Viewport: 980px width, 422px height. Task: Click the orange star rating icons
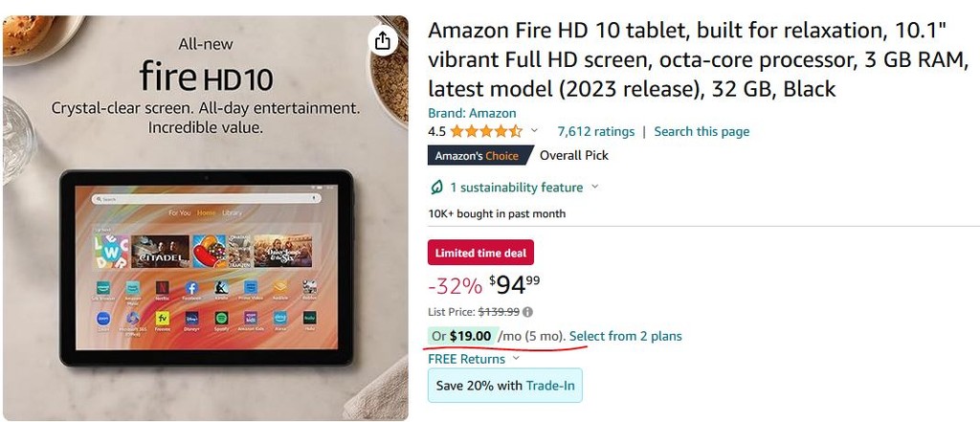(x=487, y=132)
